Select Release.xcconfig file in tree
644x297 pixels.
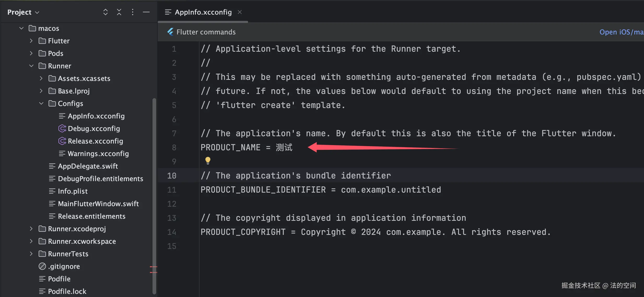pyautogui.click(x=95, y=141)
